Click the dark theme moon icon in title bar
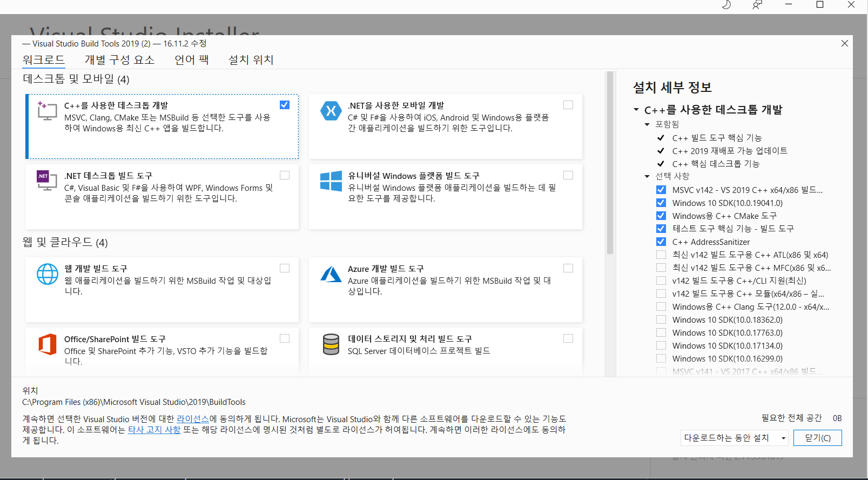This screenshot has height=480, width=868. (726, 5)
